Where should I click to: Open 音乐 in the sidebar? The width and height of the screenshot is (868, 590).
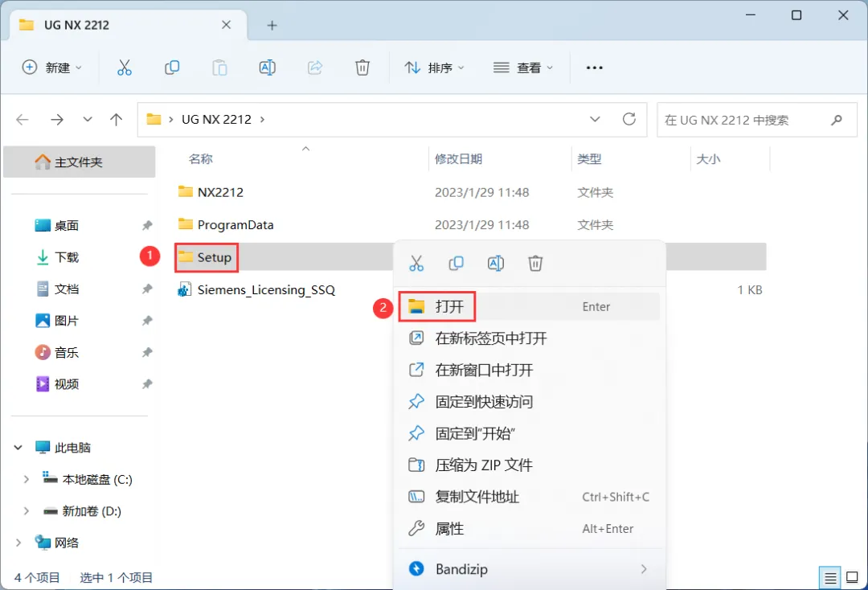pyautogui.click(x=67, y=353)
